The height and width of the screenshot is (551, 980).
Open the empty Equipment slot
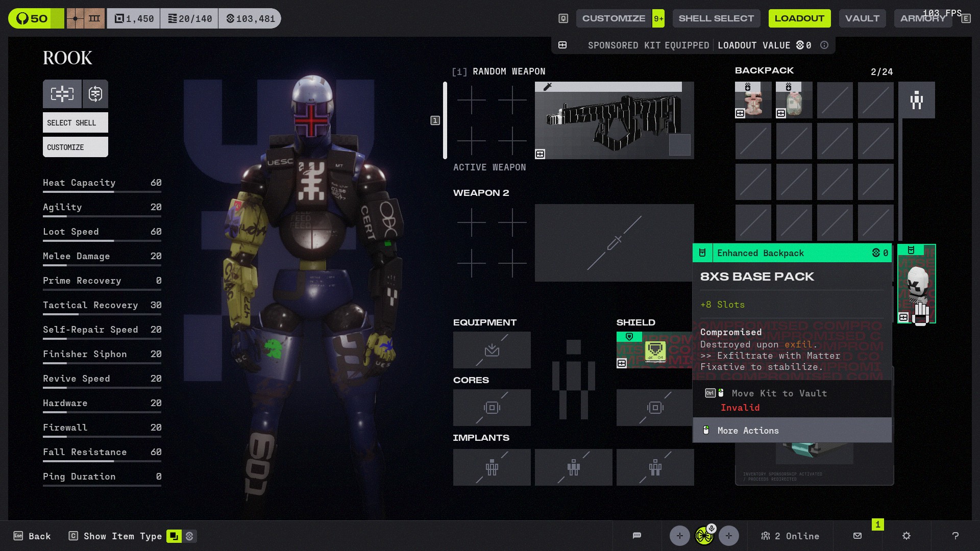[x=492, y=350]
